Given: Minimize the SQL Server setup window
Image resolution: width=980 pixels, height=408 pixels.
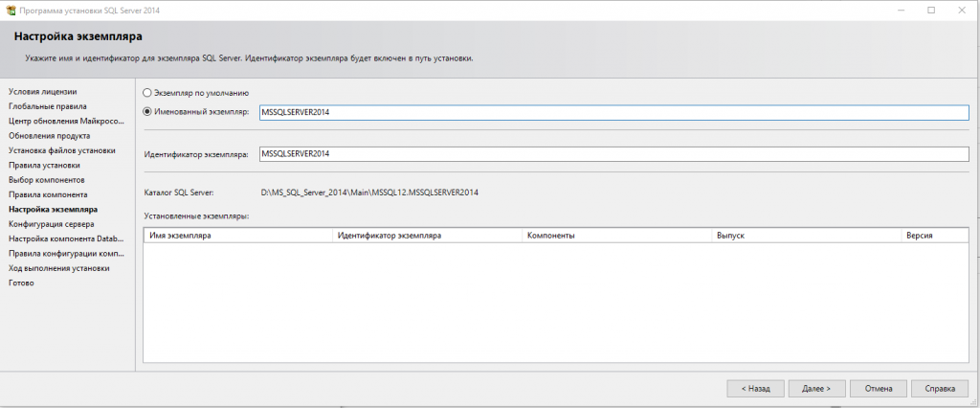Looking at the screenshot, I should click(x=902, y=10).
